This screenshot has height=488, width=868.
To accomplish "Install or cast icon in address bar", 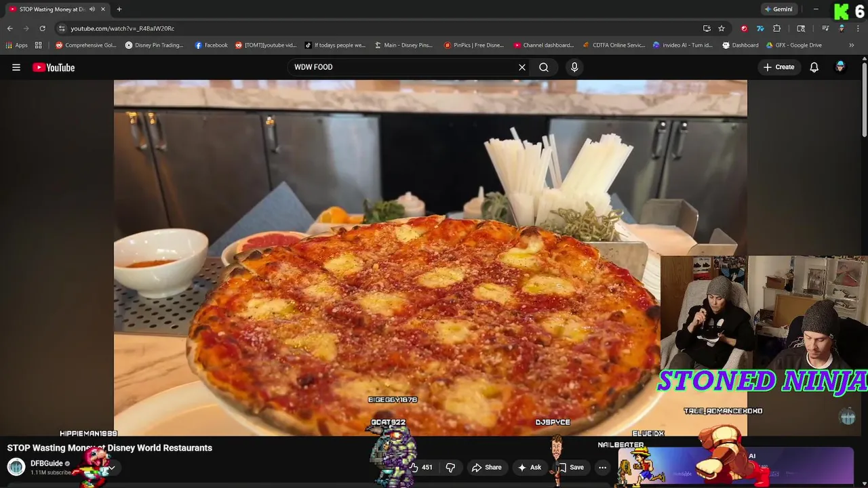I will [x=707, y=28].
